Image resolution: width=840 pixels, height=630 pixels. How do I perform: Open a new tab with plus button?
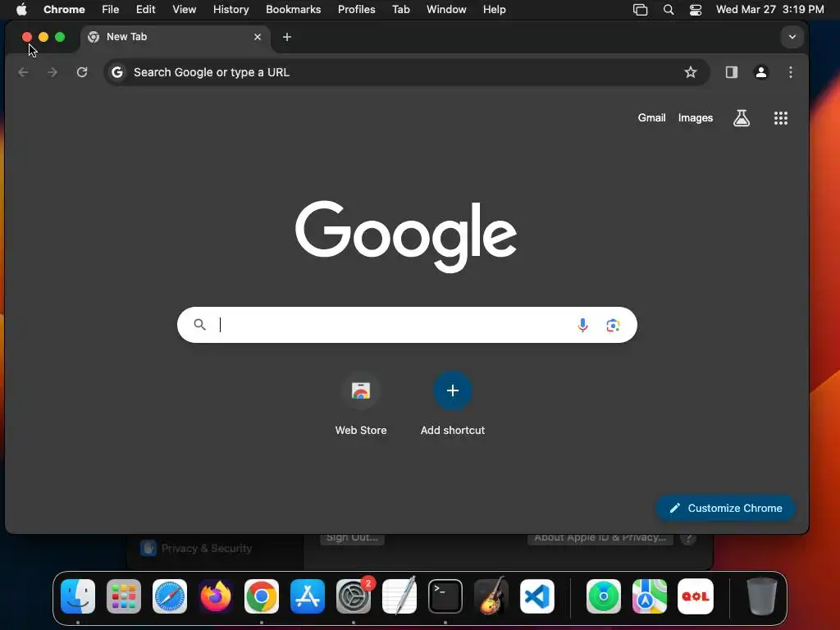click(287, 37)
